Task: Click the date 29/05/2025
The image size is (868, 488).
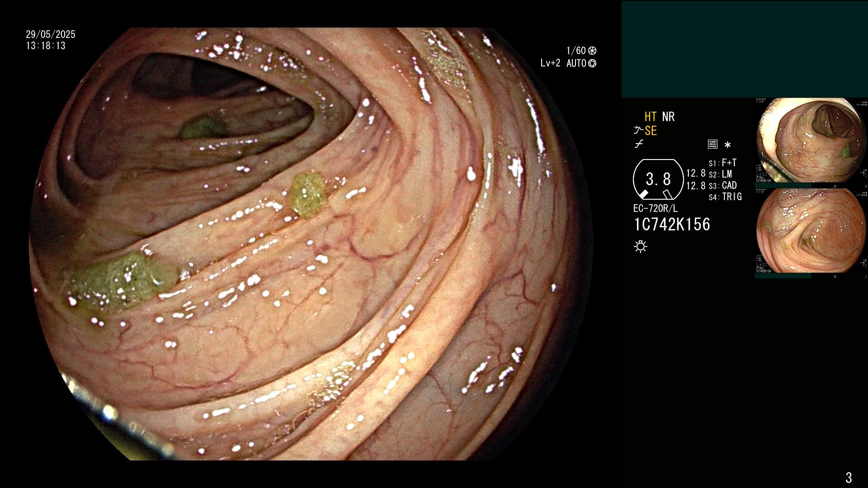Action: [x=51, y=34]
